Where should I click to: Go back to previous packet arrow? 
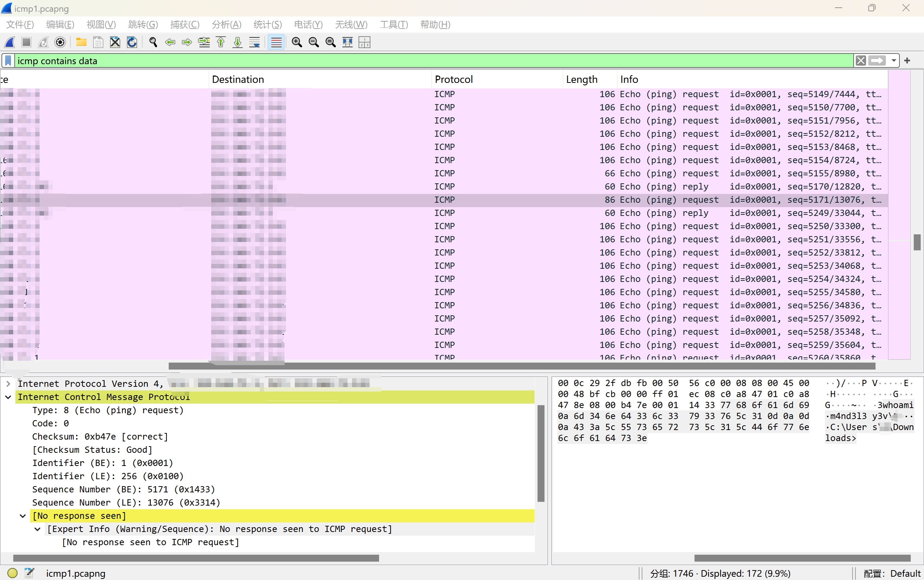click(x=170, y=42)
